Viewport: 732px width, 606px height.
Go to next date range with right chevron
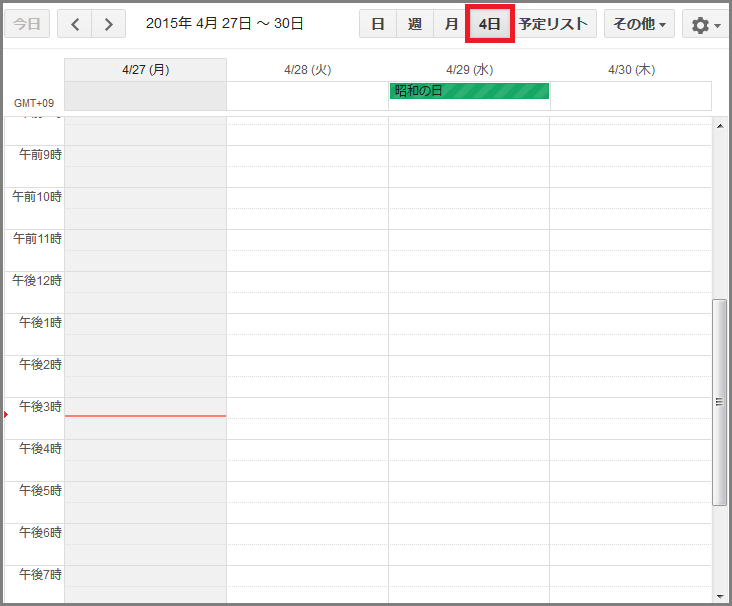point(109,24)
